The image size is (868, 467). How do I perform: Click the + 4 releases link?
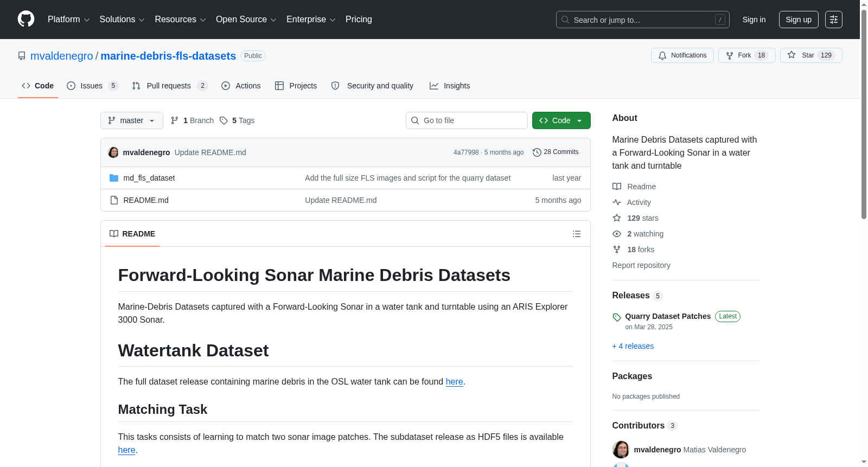633,346
